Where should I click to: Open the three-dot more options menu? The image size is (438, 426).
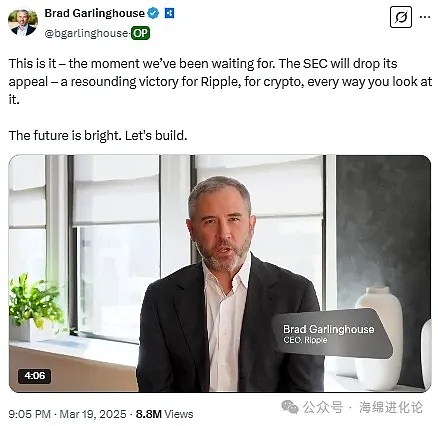point(425,17)
